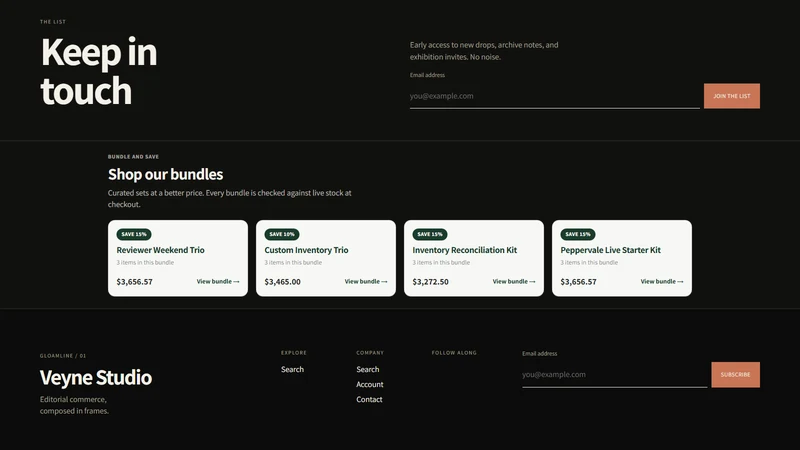Click the $3,465.00 price

pos(282,282)
